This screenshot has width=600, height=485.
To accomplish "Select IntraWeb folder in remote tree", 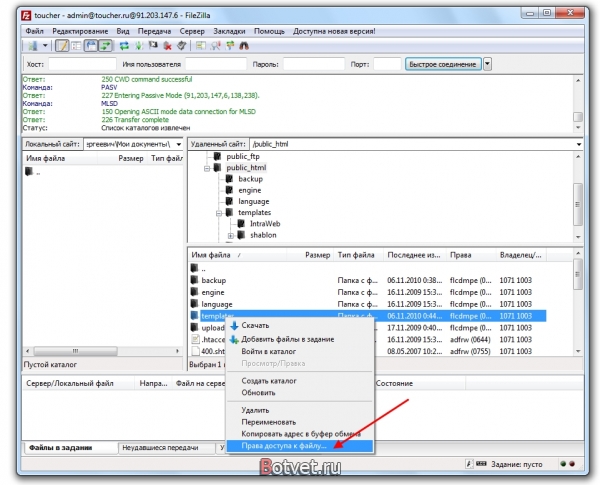I will (x=265, y=224).
